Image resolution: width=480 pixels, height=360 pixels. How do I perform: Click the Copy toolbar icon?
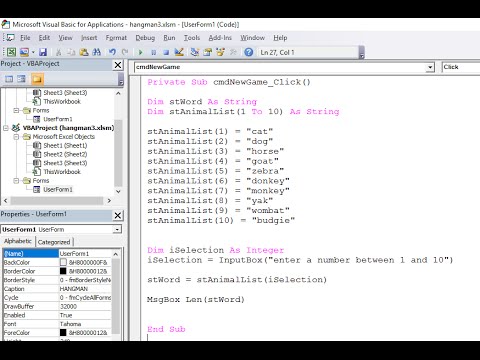[x=71, y=52]
